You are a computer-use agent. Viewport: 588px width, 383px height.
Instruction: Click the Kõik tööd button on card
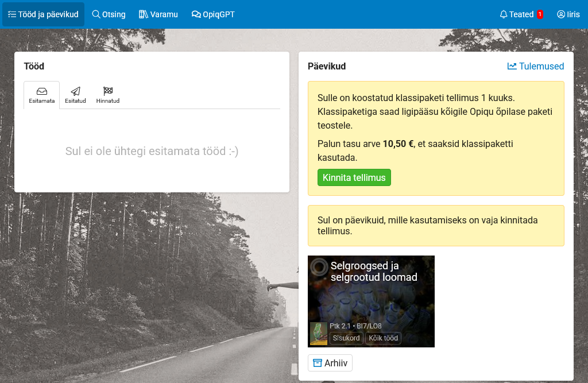click(383, 338)
